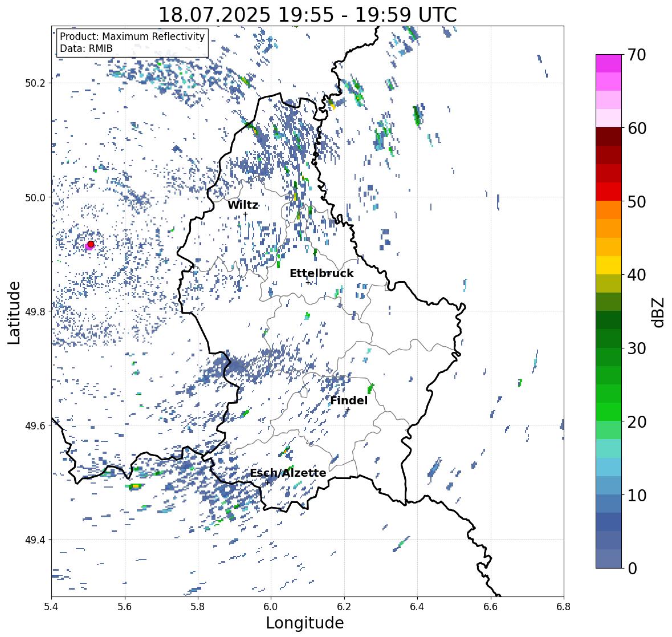The height and width of the screenshot is (637, 672).
Task: Click the 'Product: Maximum Reflectivity' legend text
Action: (x=132, y=36)
